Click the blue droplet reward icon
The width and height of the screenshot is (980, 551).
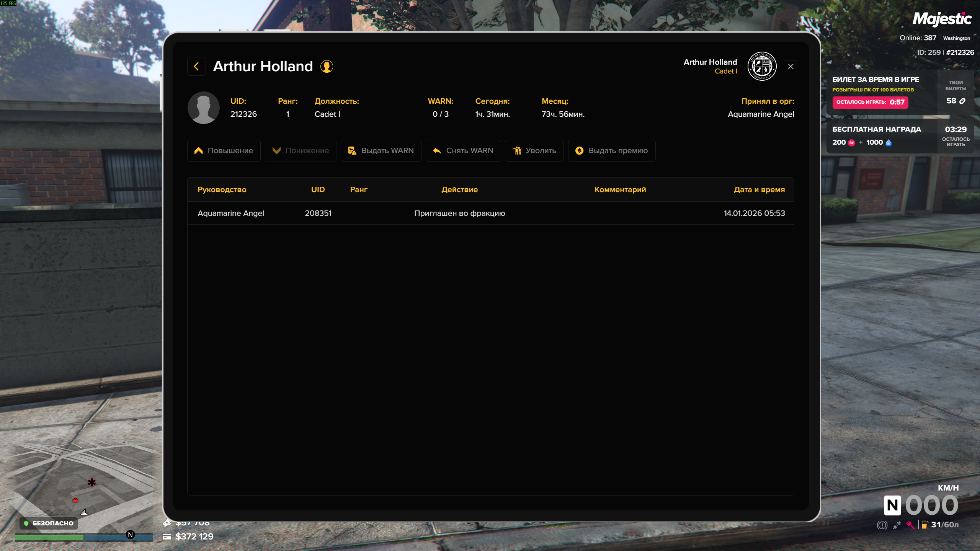click(889, 143)
